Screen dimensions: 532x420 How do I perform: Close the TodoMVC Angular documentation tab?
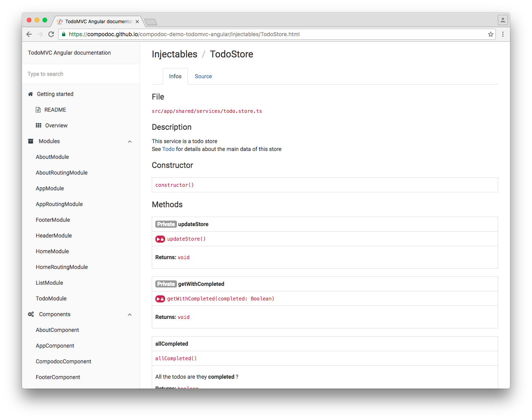137,22
